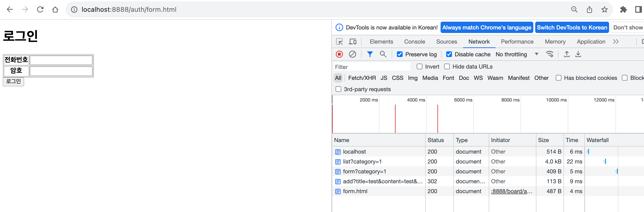Click the browser back arrow
The height and width of the screenshot is (212, 644).
10,9
